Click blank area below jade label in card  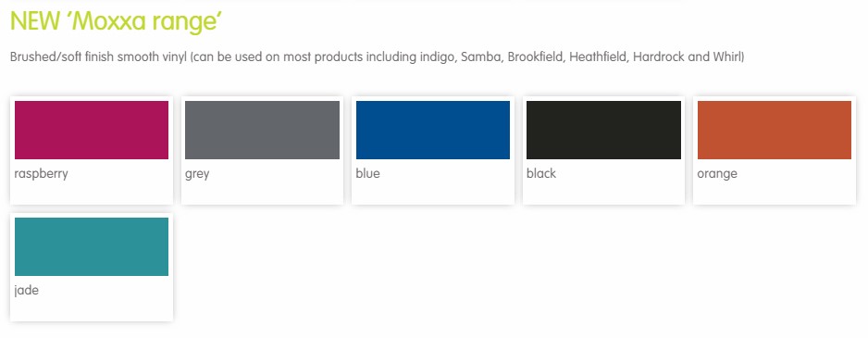point(92,309)
